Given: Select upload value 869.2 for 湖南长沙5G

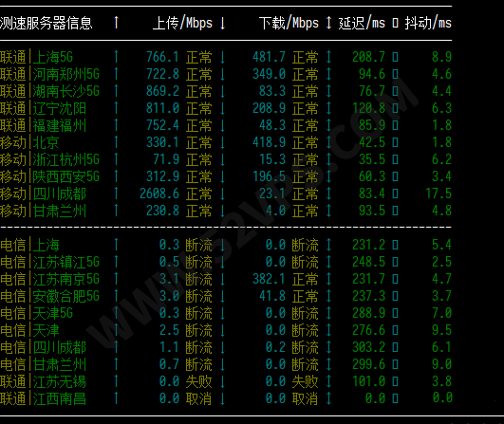Looking at the screenshot, I should [162, 91].
